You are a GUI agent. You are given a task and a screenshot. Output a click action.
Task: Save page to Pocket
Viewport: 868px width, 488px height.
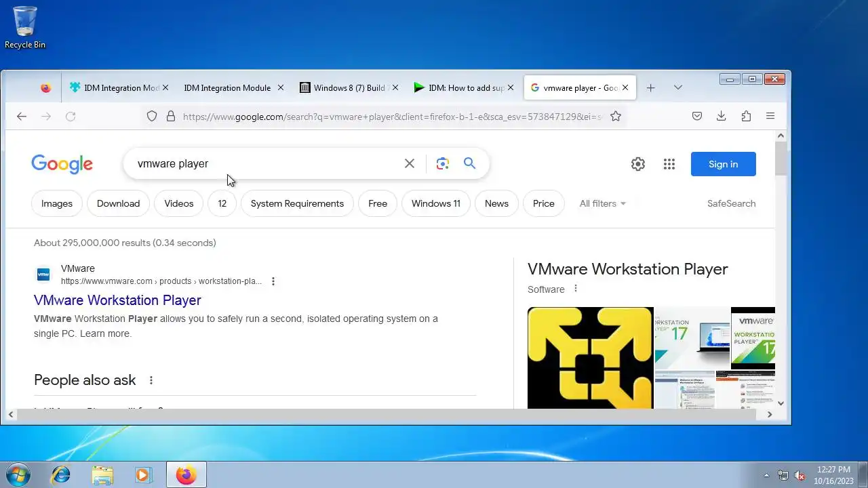pyautogui.click(x=697, y=117)
